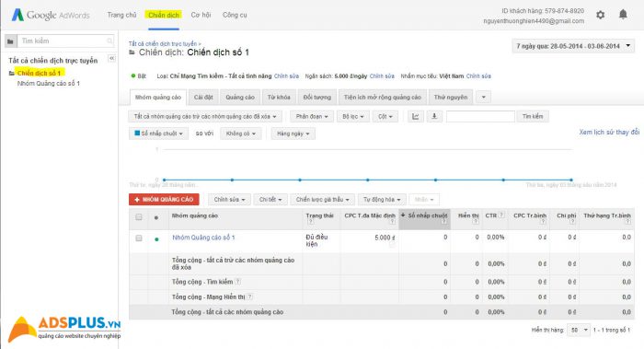644x349 pixels.
Task: Open the Hàng ngày interval dropdown
Action: coord(293,134)
